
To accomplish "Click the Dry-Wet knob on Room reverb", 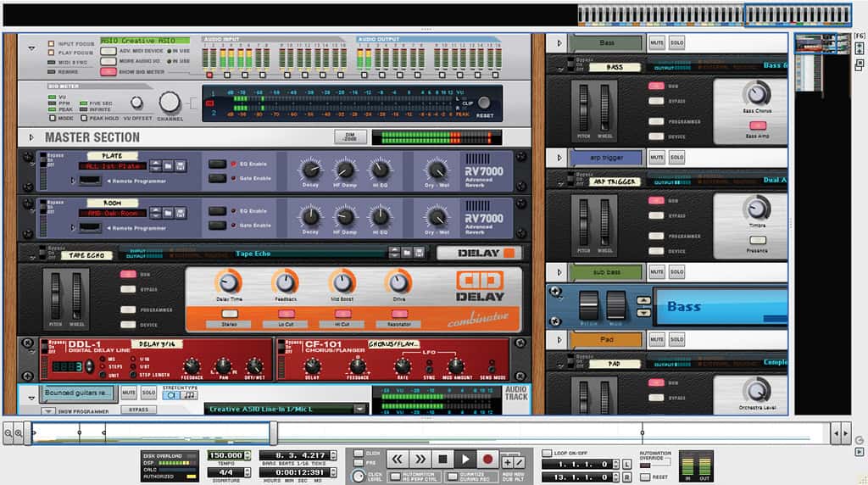I will pyautogui.click(x=437, y=217).
